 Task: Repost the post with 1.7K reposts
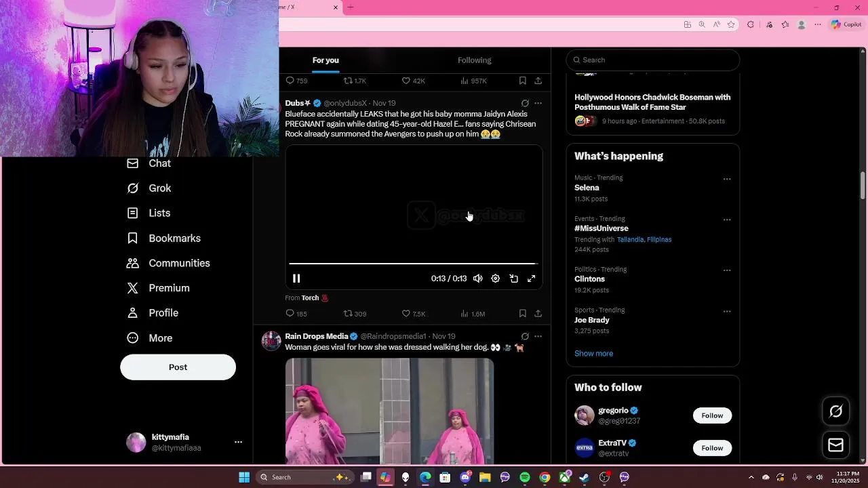pyautogui.click(x=355, y=81)
